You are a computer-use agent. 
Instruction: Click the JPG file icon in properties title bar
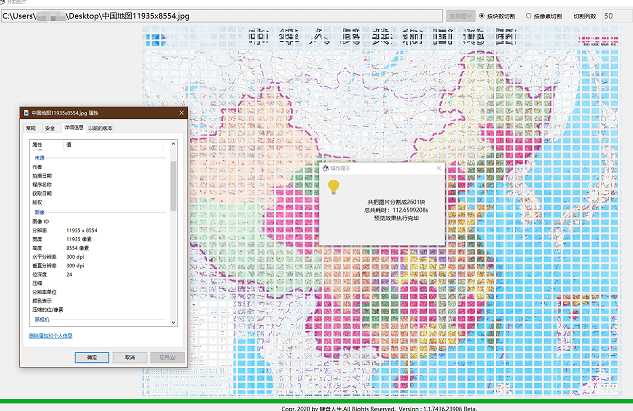[x=27, y=114]
